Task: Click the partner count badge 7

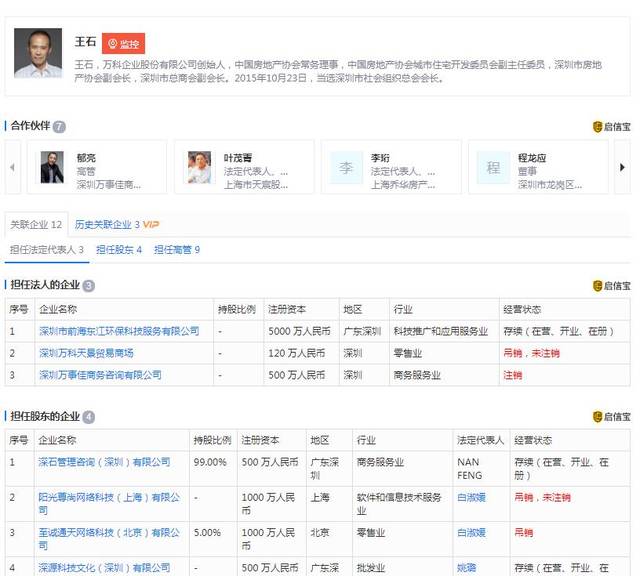Action: pyautogui.click(x=59, y=127)
